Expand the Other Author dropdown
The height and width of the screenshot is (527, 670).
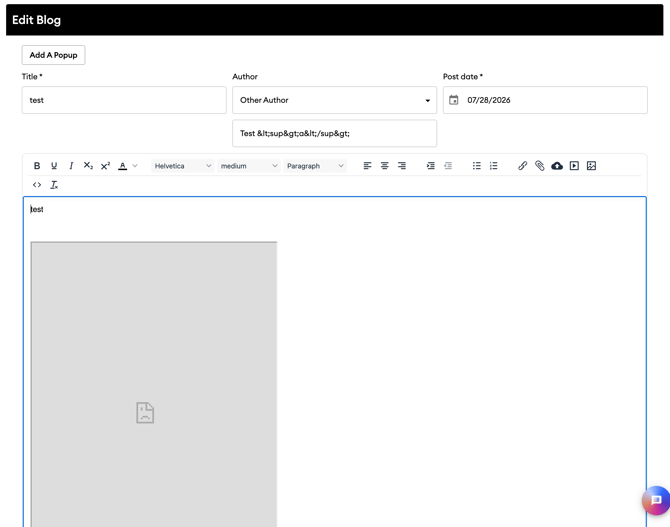click(x=334, y=100)
